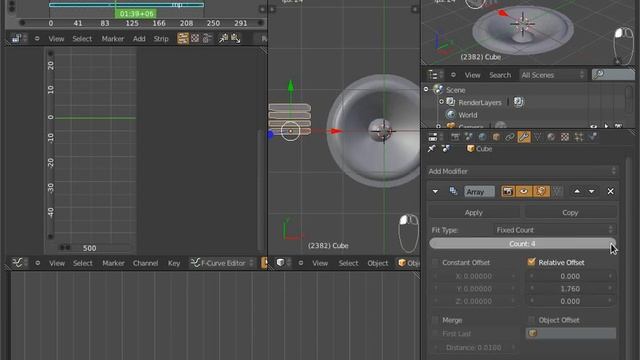Open the Render properties tab icon
This screenshot has width=640, height=360.
[x=455, y=137]
